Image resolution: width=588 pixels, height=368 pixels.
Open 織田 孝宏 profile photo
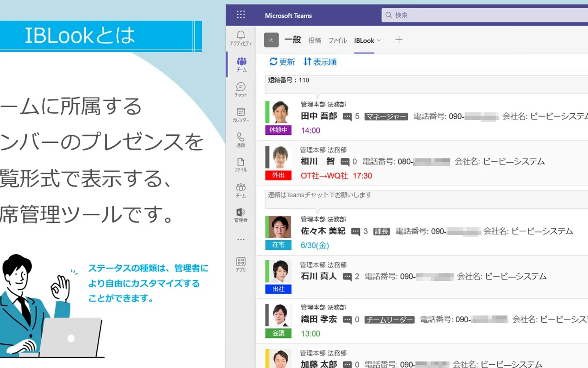[280, 315]
